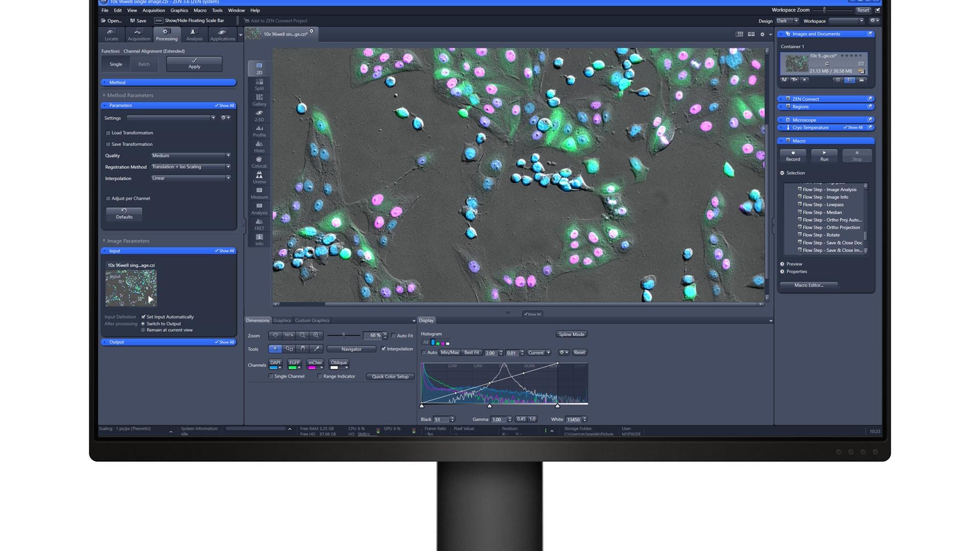Open the Quality dropdown
This screenshot has height=551, width=980.
(x=190, y=156)
